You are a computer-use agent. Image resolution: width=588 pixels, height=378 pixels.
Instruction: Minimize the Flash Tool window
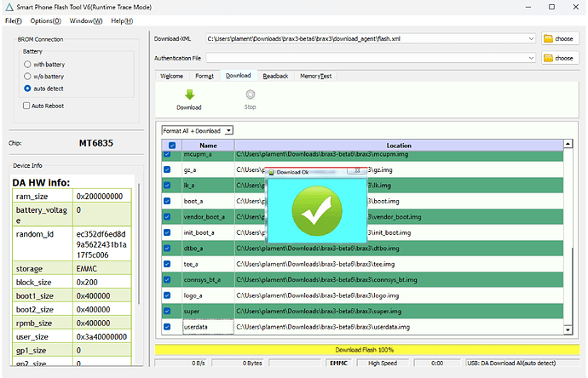coord(528,7)
